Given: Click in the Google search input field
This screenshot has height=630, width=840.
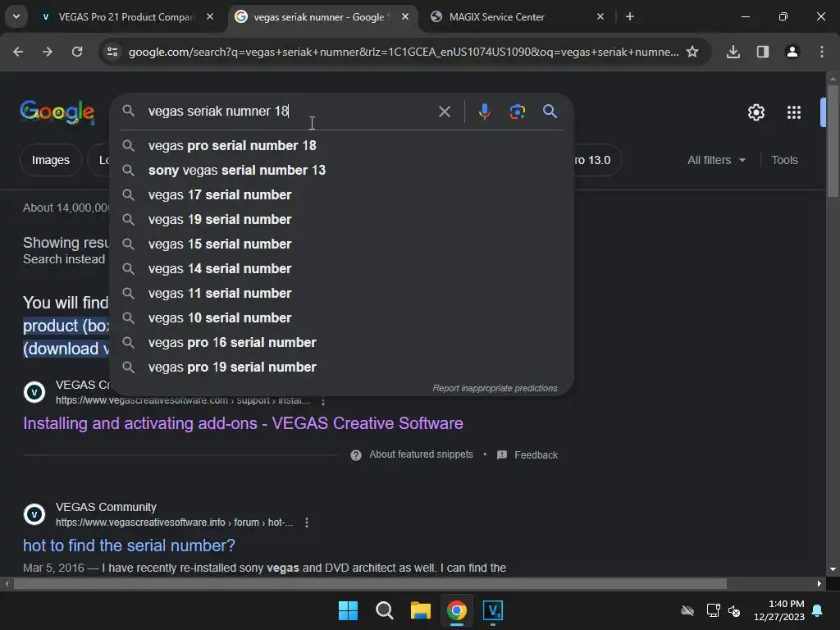Looking at the screenshot, I should (x=290, y=112).
